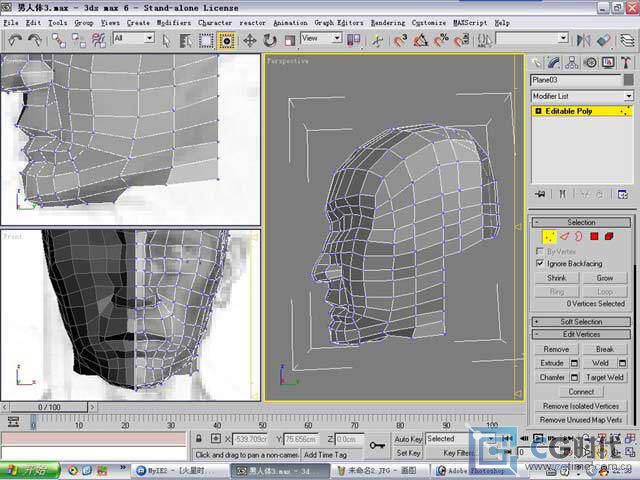The height and width of the screenshot is (480, 640).
Task: Open the Graph Editors menu
Action: pyautogui.click(x=339, y=23)
